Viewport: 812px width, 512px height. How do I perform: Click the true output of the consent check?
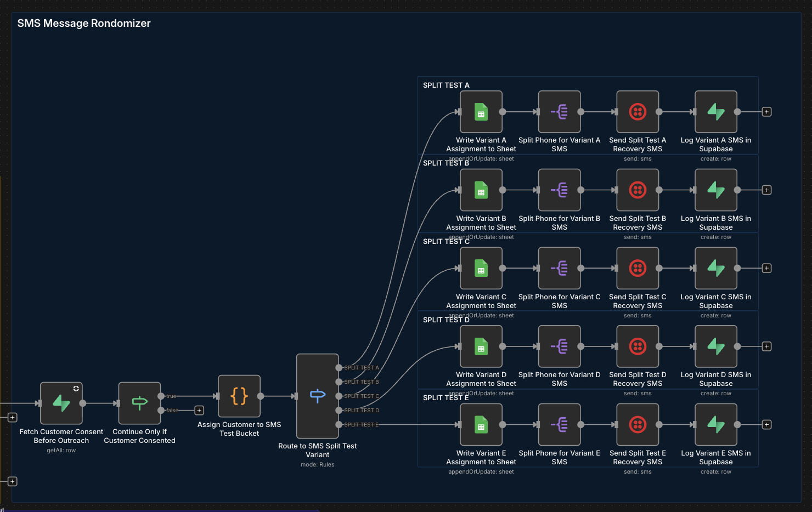pyautogui.click(x=161, y=396)
